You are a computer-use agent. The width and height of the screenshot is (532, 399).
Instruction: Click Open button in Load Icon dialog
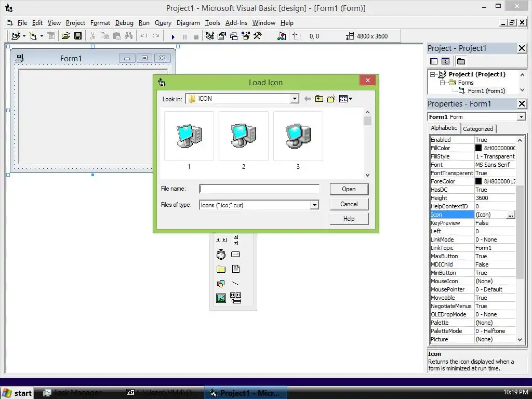349,189
